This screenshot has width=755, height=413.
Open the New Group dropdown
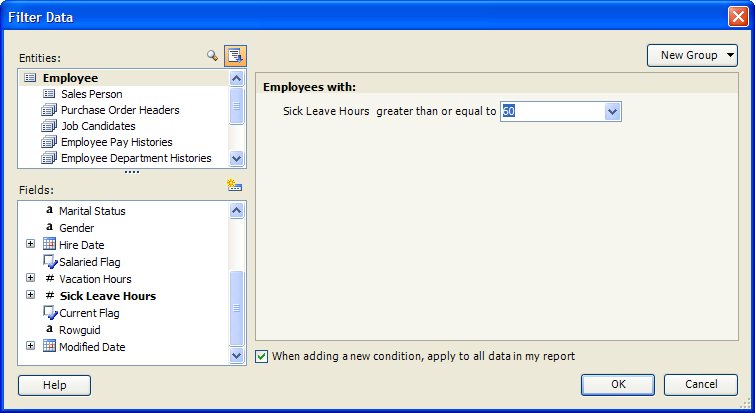point(692,55)
